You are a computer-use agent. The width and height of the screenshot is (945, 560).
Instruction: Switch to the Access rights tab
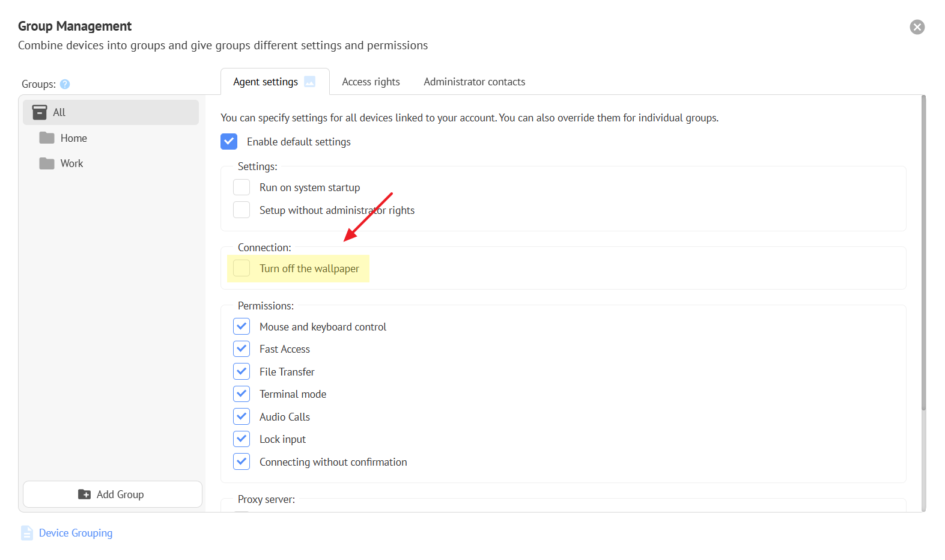(371, 82)
